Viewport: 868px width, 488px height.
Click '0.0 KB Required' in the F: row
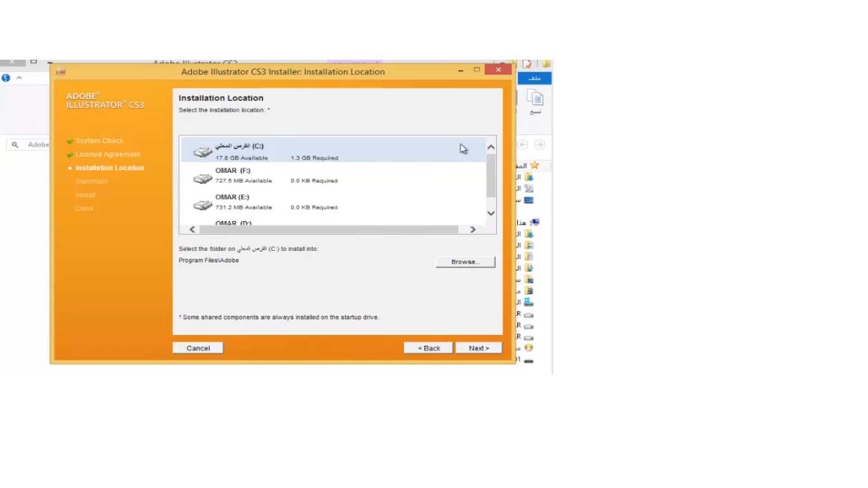(x=314, y=180)
